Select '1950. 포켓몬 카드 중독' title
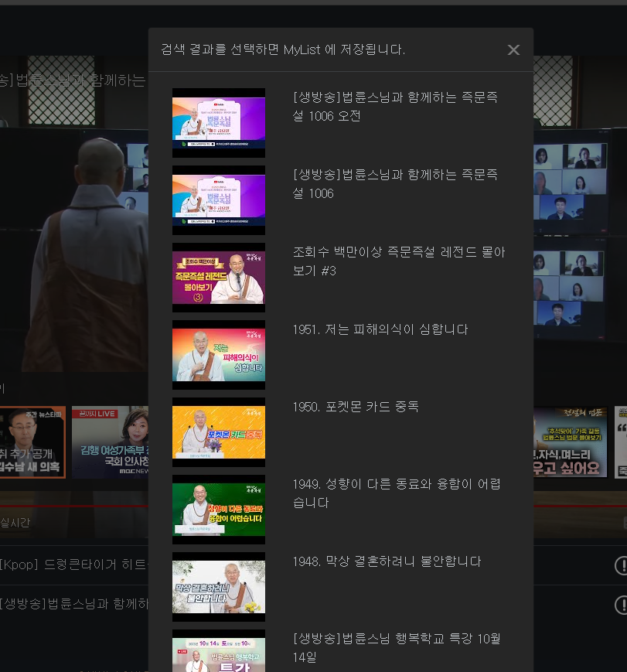 [356, 407]
